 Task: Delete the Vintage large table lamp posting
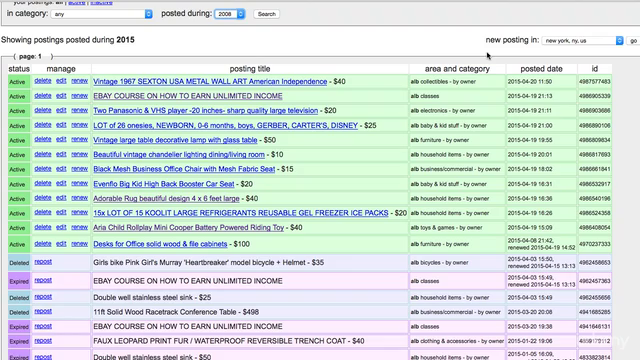pos(43,139)
